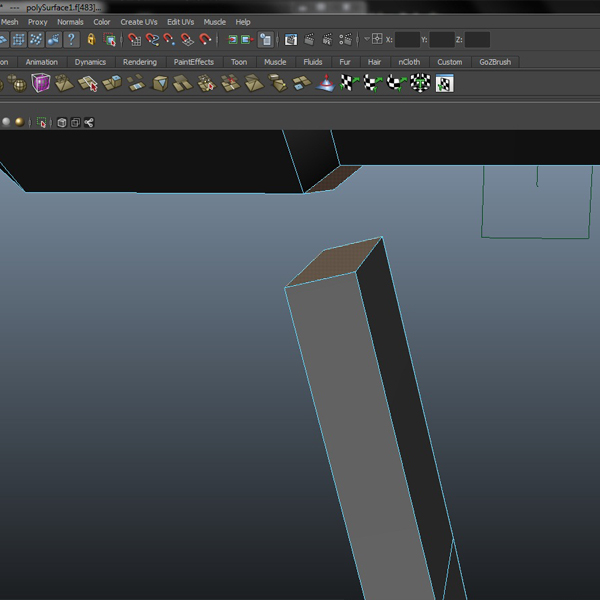Switch to the GoZBrush shelf tab
The image size is (600, 600).
[495, 62]
